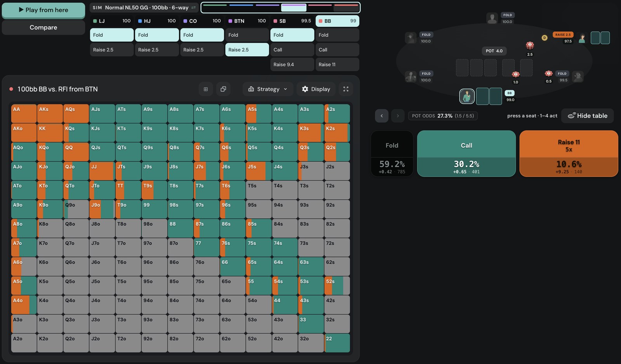Click the K9o hand cell
621x364 pixels.
click(x=50, y=209)
